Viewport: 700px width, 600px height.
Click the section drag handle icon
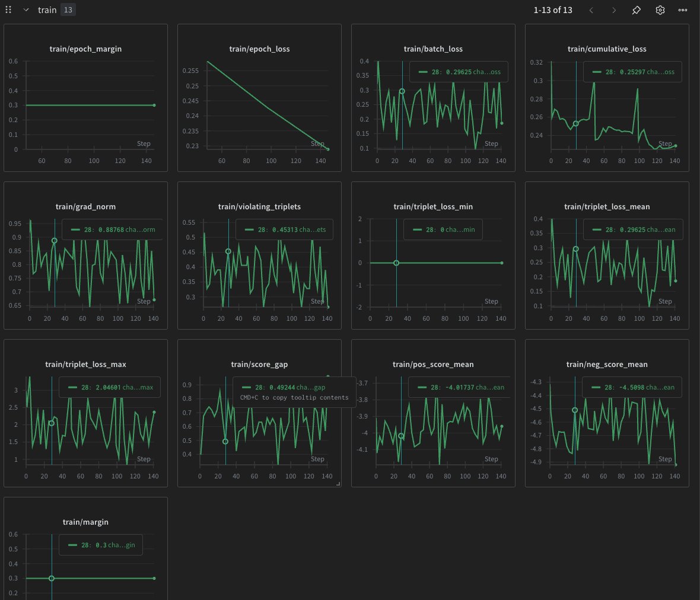pyautogui.click(x=8, y=9)
